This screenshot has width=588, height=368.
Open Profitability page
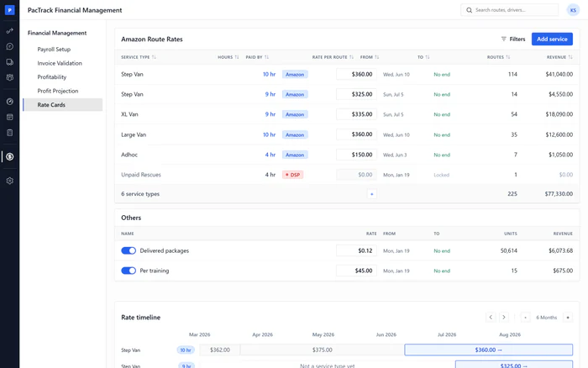click(52, 77)
